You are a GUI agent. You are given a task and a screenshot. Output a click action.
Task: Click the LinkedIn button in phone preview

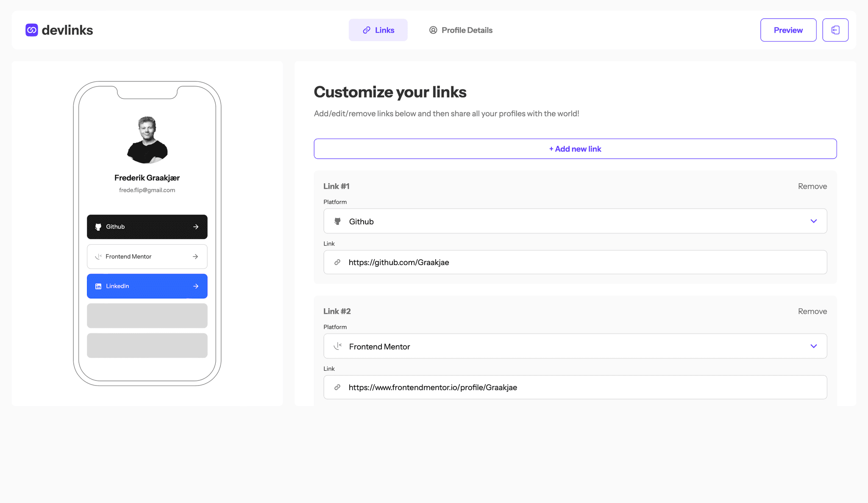(147, 285)
